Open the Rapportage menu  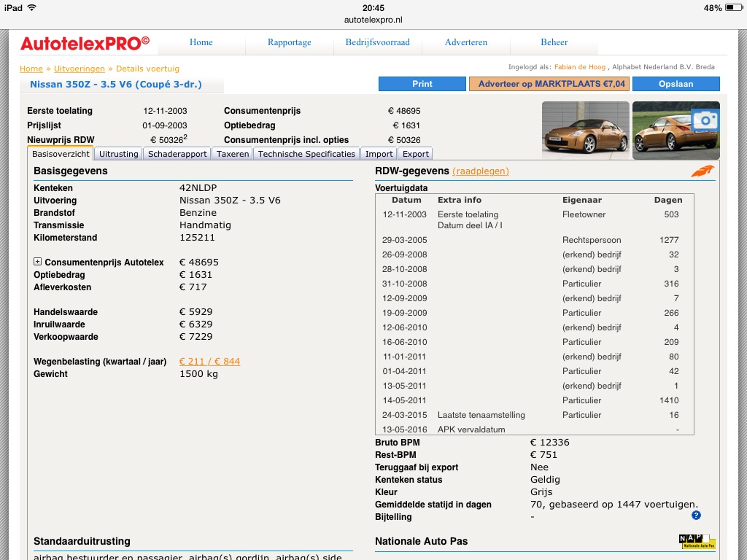(x=289, y=42)
